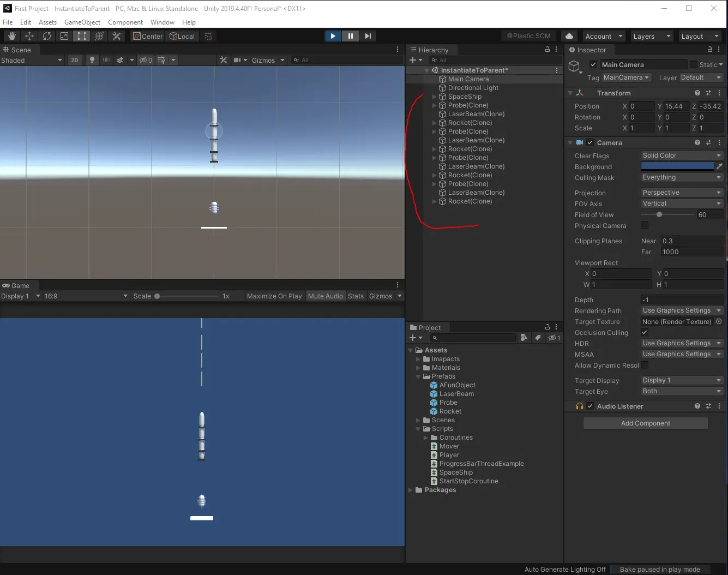Open the Unity Cloud services icon
This screenshot has height=575, width=728.
point(569,36)
